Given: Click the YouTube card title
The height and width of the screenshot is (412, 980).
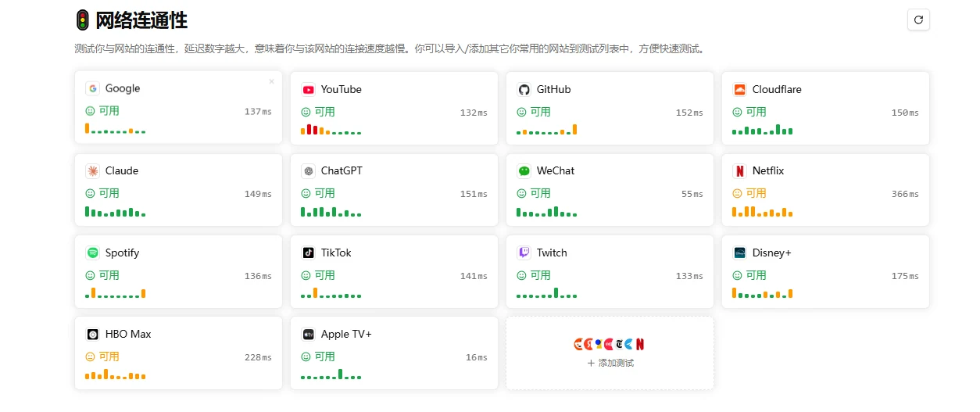Looking at the screenshot, I should (x=342, y=89).
